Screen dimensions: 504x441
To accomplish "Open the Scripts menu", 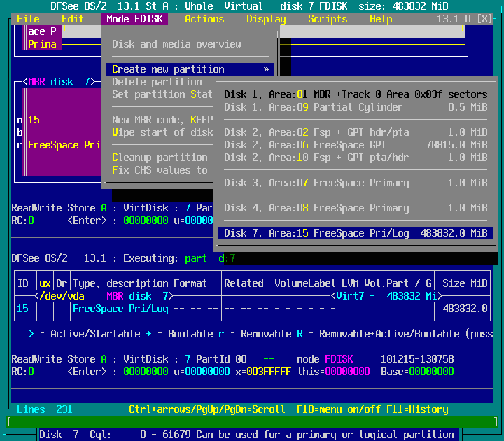I will click(x=328, y=19).
